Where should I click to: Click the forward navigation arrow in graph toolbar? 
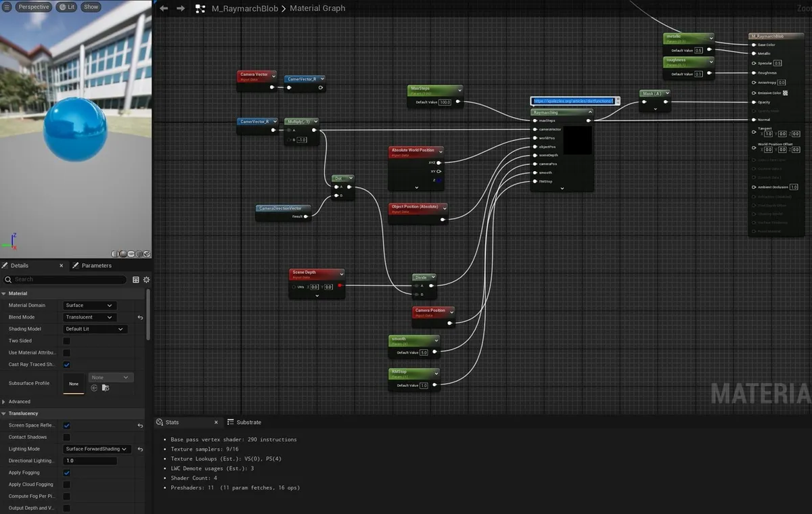[x=180, y=8]
